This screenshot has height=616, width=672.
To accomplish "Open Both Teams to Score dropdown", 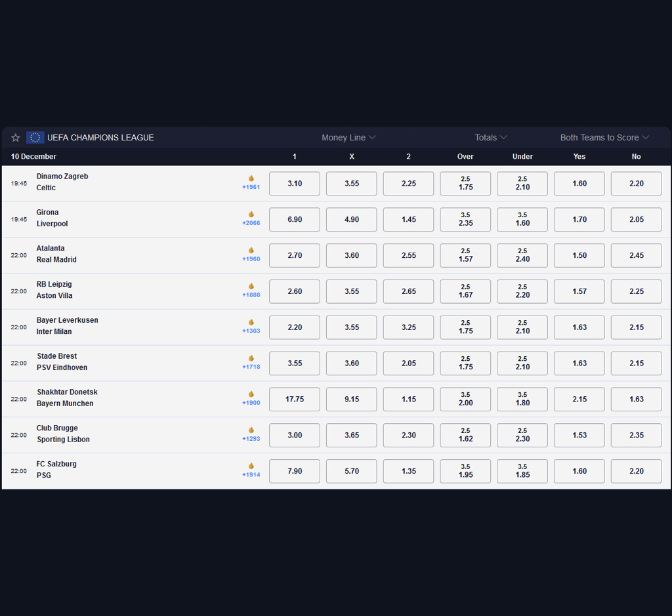I will pos(604,138).
